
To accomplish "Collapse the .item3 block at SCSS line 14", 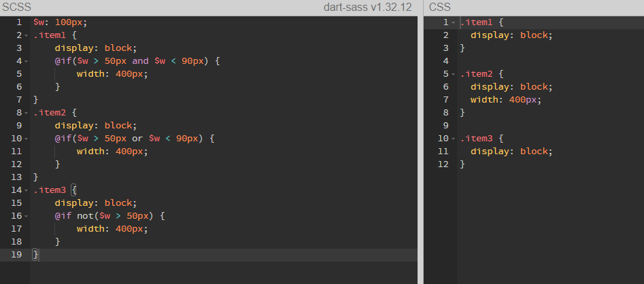I will point(27,191).
